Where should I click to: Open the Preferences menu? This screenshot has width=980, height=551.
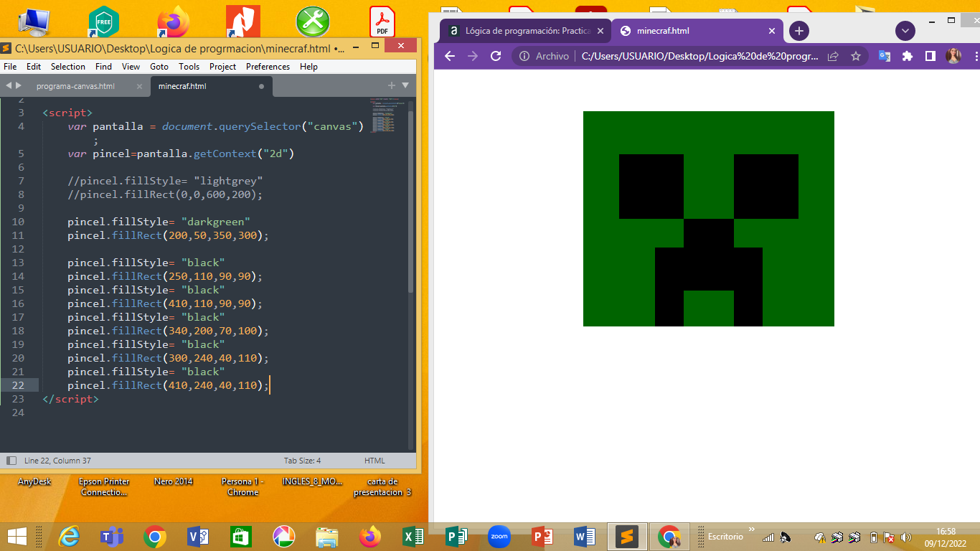(x=268, y=66)
